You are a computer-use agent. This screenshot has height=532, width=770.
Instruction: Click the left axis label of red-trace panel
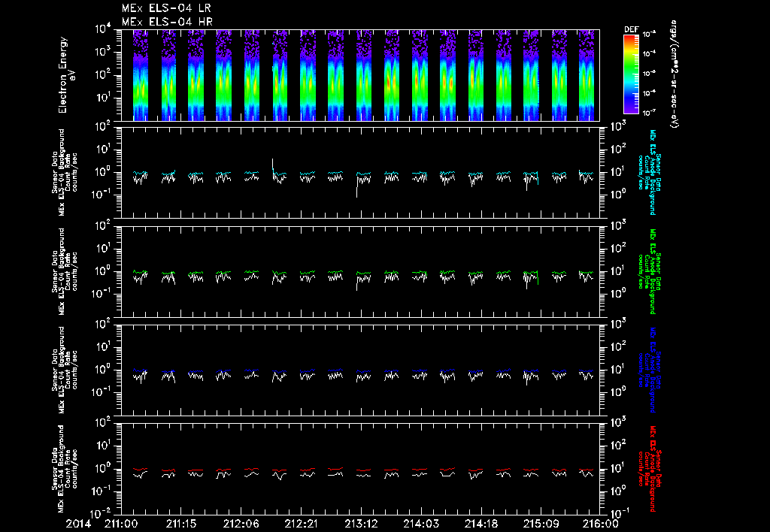click(x=64, y=469)
